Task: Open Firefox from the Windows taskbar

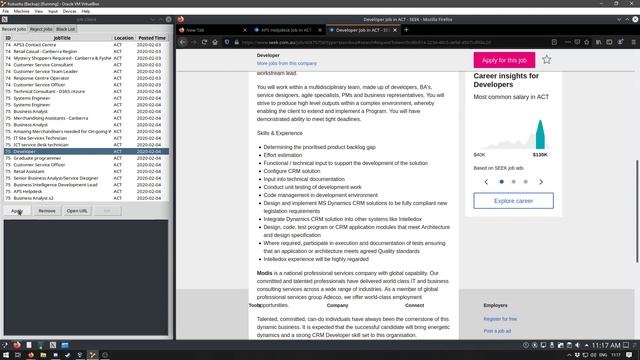Action: point(31,355)
